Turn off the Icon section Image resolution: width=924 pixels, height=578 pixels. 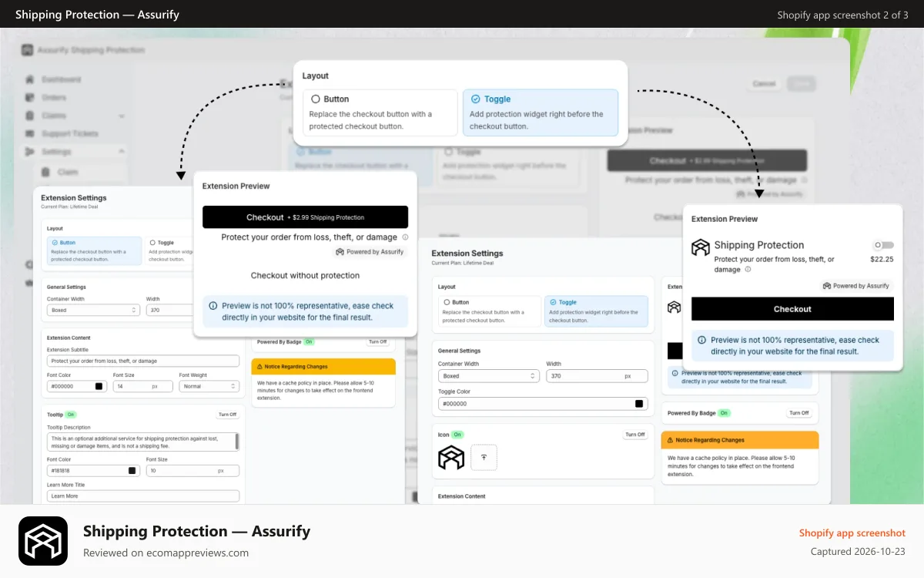click(x=635, y=435)
